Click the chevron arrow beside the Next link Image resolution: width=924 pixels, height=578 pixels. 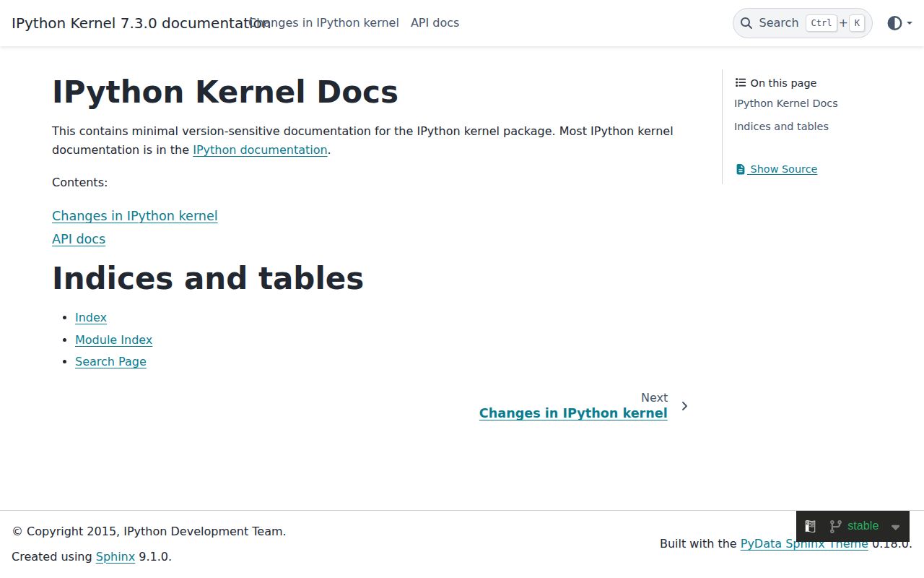tap(684, 406)
